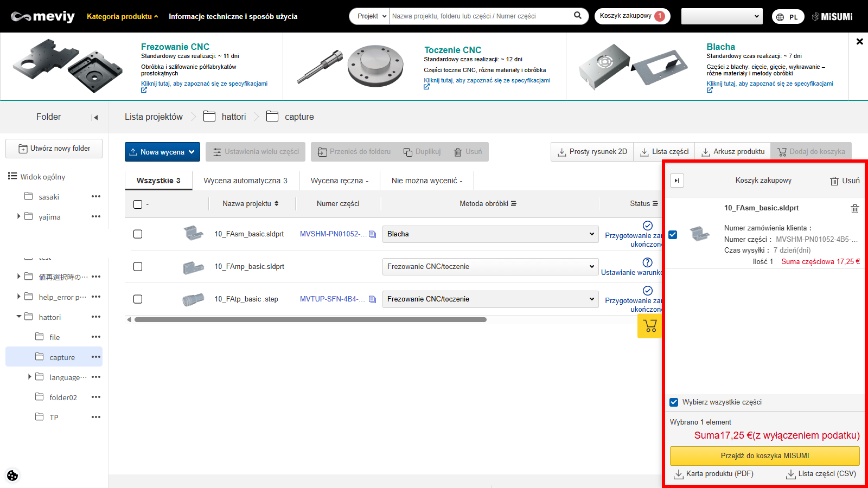This screenshot has height=488, width=868.
Task: Open more options for sasaki folder
Action: tap(96, 196)
